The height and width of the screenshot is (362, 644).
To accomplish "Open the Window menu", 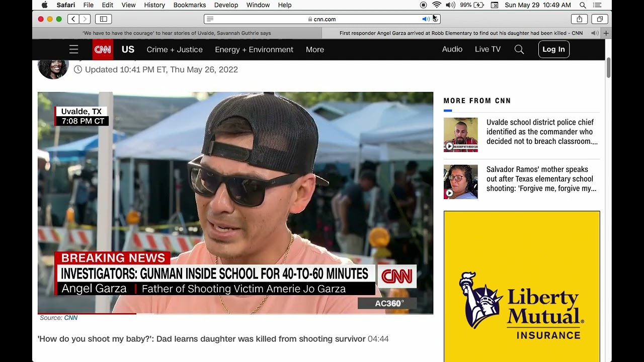I will pyautogui.click(x=258, y=5).
